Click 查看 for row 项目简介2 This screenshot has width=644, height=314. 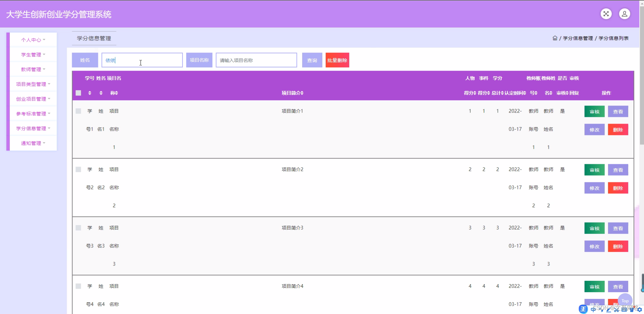618,170
